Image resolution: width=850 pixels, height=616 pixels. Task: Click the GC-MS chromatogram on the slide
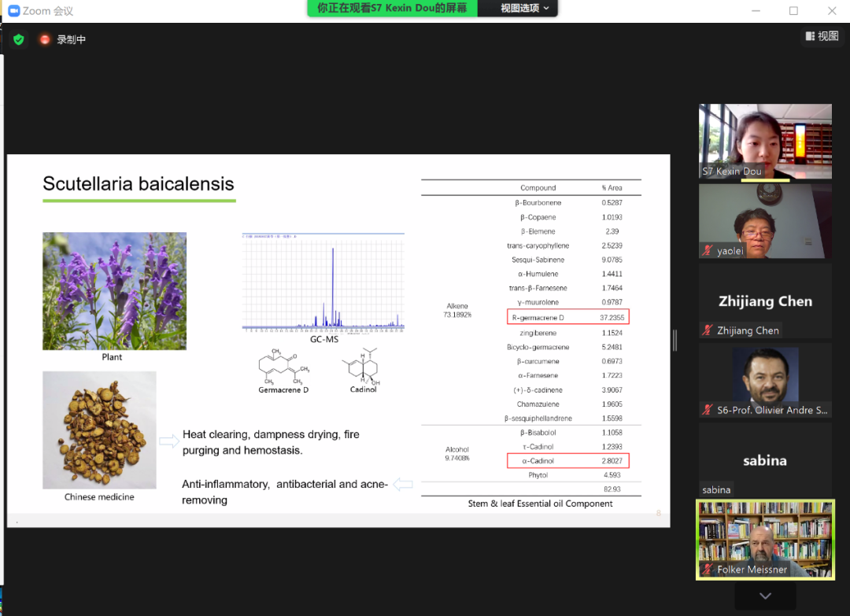(x=323, y=282)
